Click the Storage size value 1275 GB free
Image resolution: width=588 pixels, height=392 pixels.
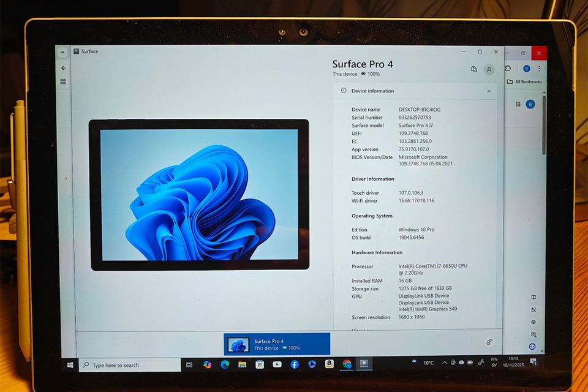(x=425, y=288)
